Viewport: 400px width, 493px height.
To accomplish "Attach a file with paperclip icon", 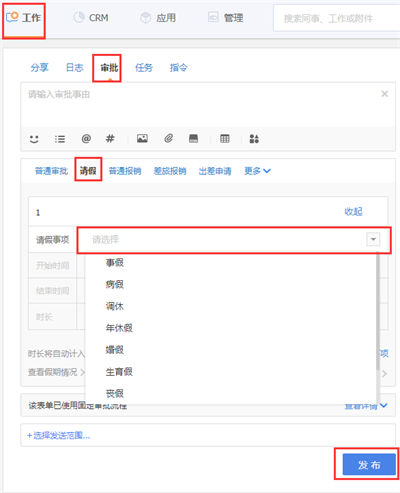I will point(168,138).
